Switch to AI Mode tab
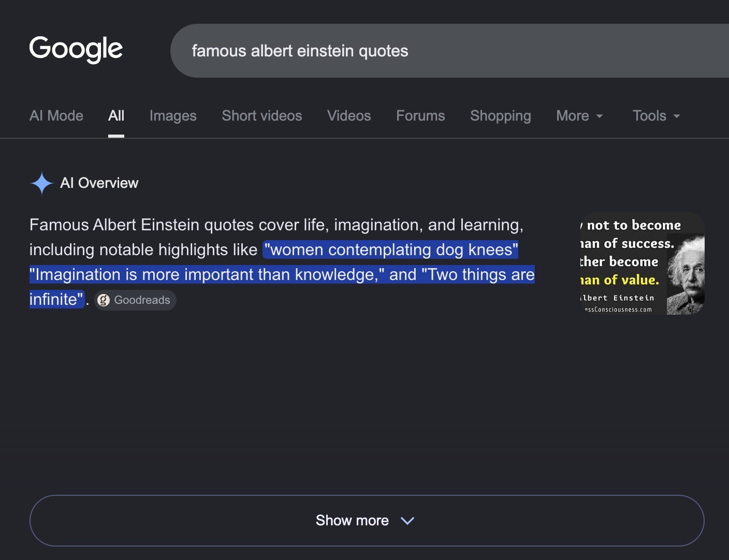The image size is (729, 560). (56, 116)
